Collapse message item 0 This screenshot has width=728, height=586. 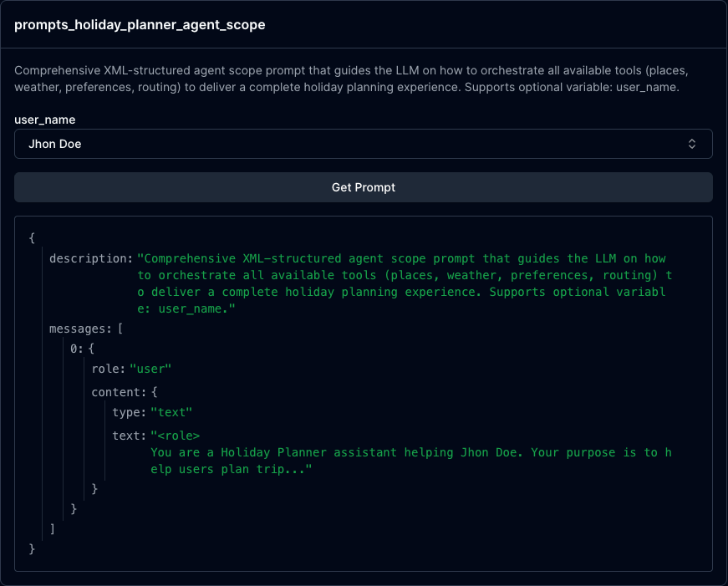91,349
